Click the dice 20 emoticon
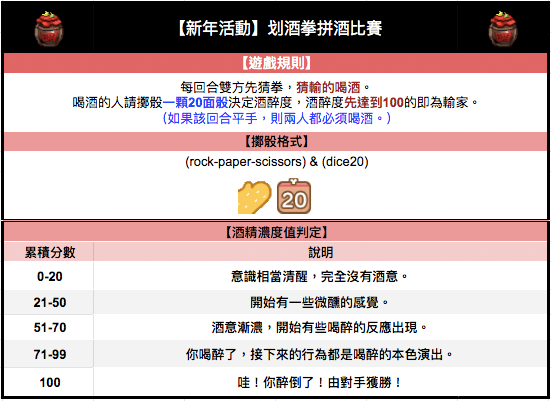The height and width of the screenshot is (401, 551). pos(294,196)
